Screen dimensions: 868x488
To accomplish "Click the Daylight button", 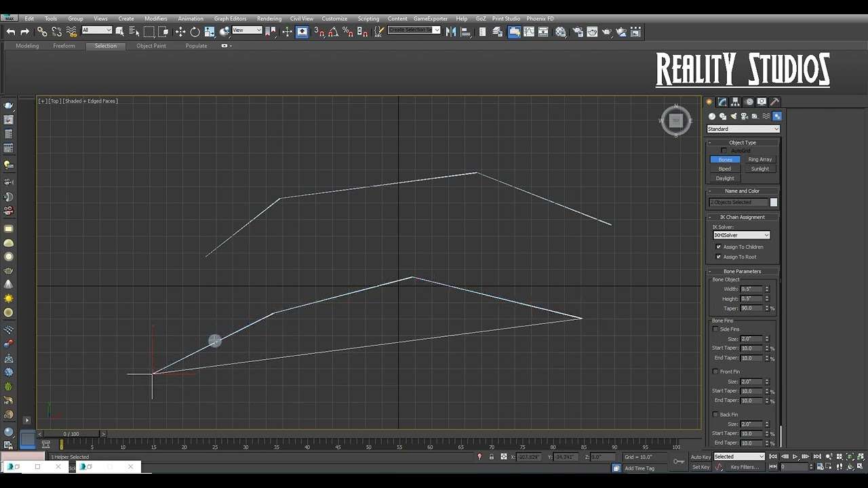I will point(725,178).
